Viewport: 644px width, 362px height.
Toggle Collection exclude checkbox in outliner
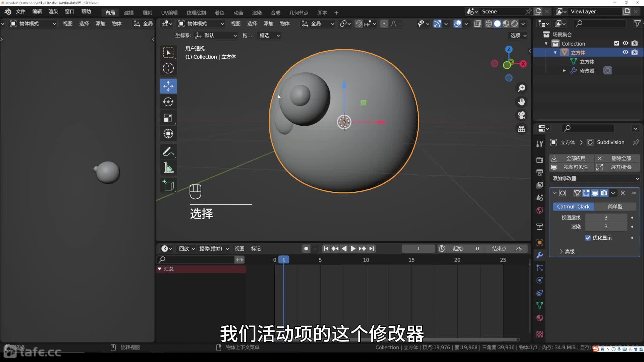616,43
